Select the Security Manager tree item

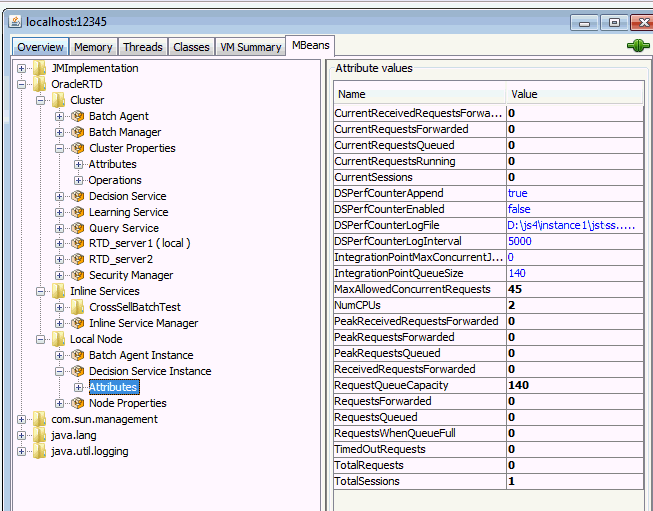click(x=131, y=275)
